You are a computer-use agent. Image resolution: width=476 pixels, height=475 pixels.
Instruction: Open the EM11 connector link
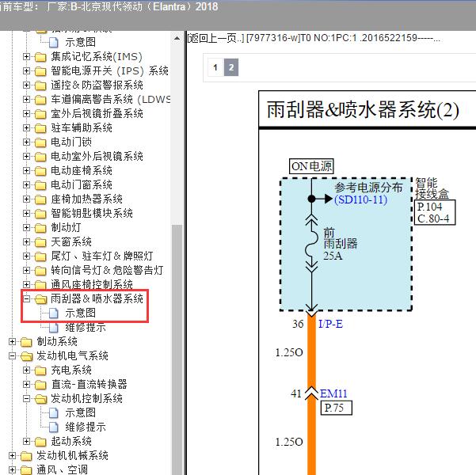click(x=333, y=393)
